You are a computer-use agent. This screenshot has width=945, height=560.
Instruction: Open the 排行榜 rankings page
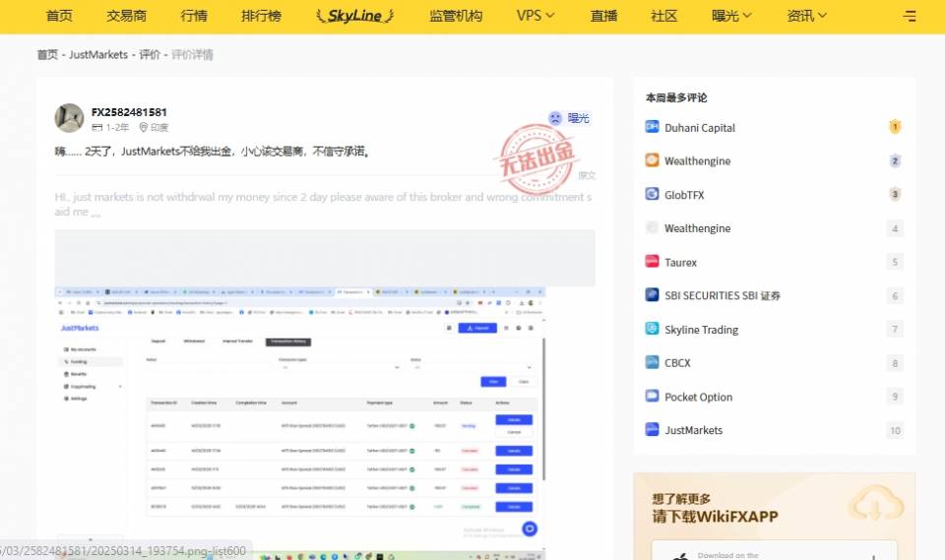[261, 16]
